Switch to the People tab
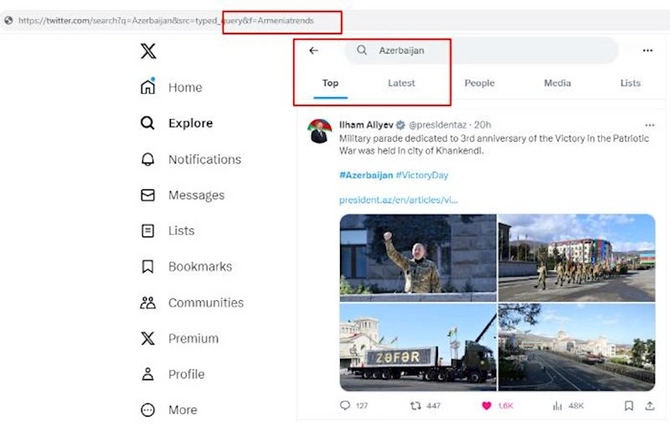670x441 pixels. point(479,83)
